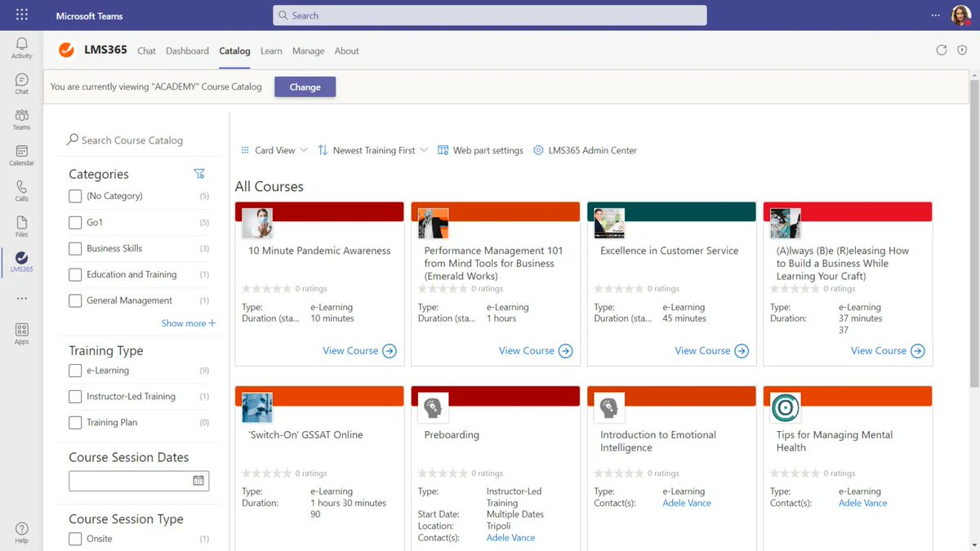Enable the e-Learning training type filter
980x551 pixels.
tap(74, 370)
